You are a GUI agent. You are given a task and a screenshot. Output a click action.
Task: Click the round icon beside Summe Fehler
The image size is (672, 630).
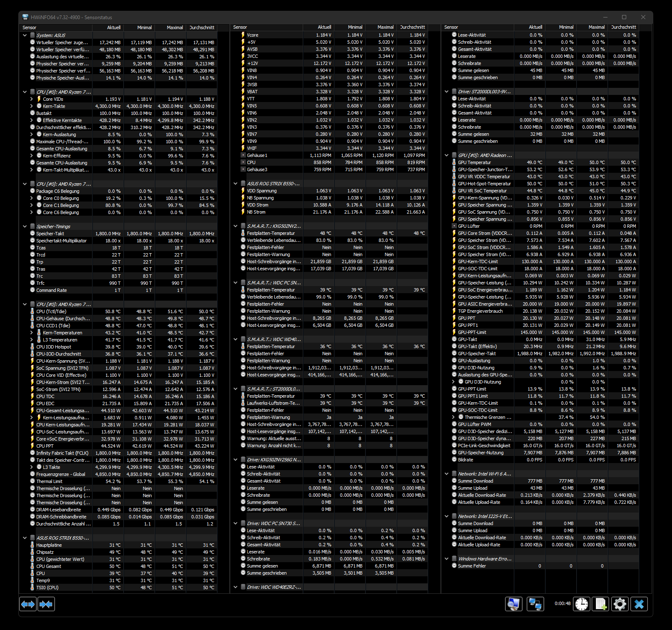pyautogui.click(x=454, y=566)
